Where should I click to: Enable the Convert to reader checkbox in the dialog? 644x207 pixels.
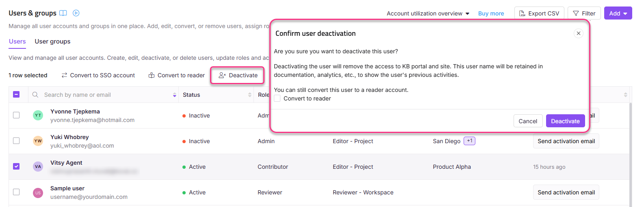(x=277, y=98)
